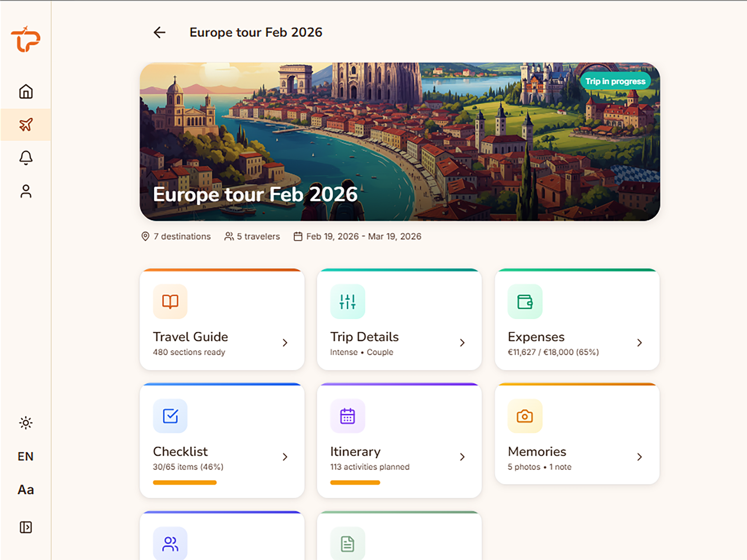This screenshot has width=747, height=560.
Task: Click the 5 travelers text
Action: click(x=258, y=237)
